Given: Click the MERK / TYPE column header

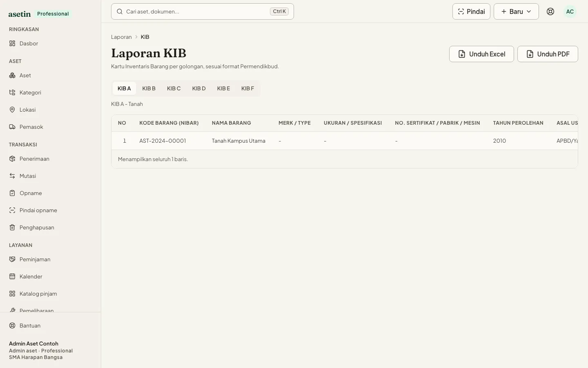Looking at the screenshot, I should (x=294, y=123).
